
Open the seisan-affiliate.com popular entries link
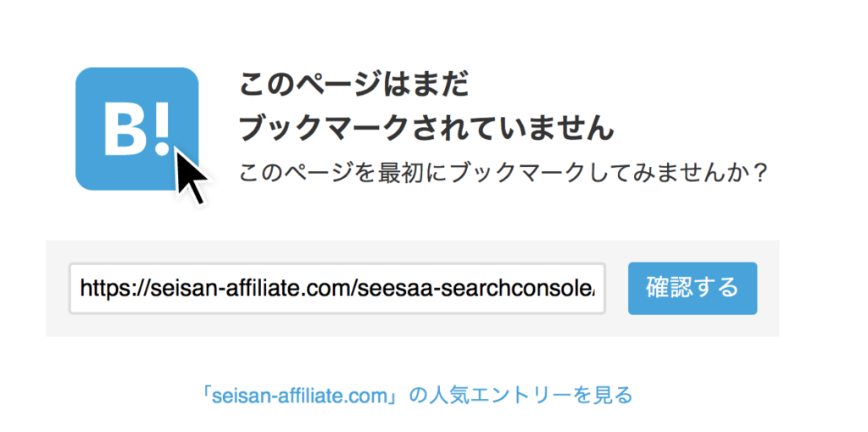[x=417, y=395]
